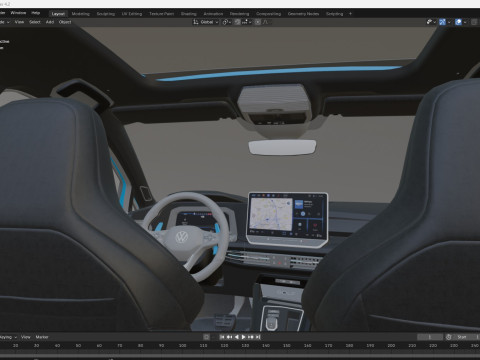Switch to the Geometry Nodes workspace tab
Screen dimensions: 480x360
pyautogui.click(x=303, y=14)
